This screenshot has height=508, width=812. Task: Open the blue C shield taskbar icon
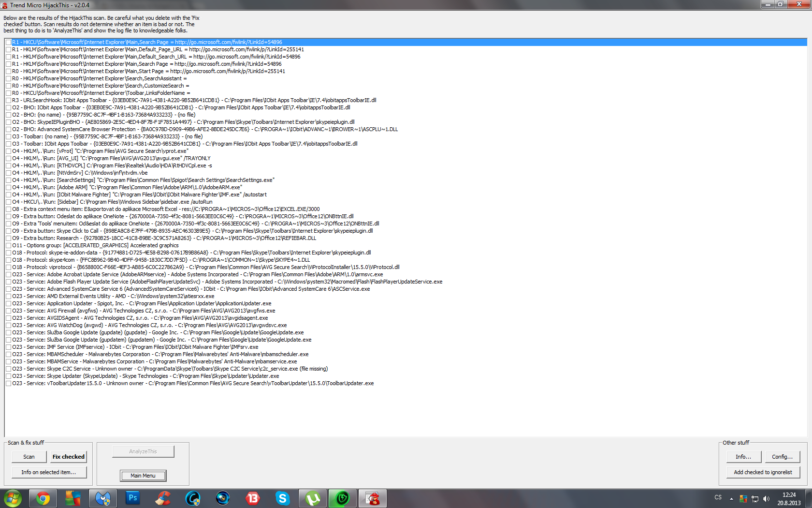(x=193, y=498)
